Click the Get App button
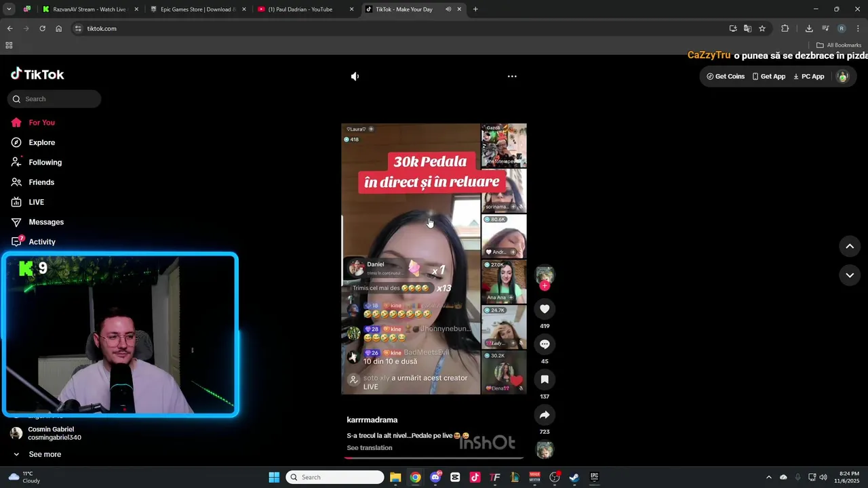Viewport: 868px width, 488px height. [x=769, y=77]
